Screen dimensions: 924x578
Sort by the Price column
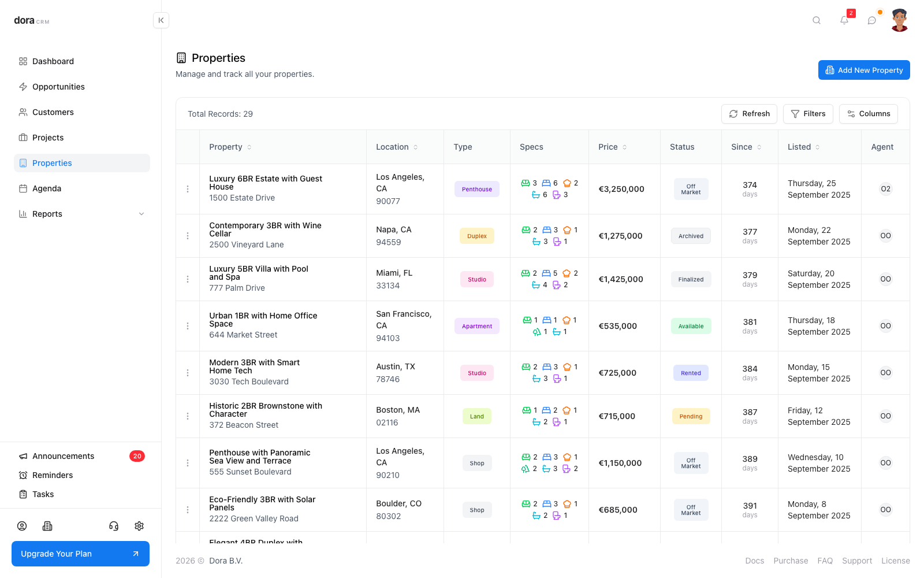point(613,147)
